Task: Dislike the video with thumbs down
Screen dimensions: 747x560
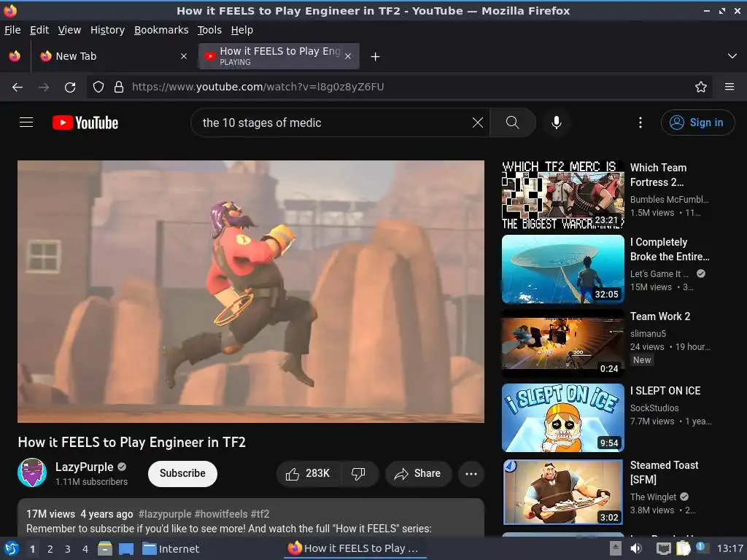Action: pyautogui.click(x=359, y=473)
